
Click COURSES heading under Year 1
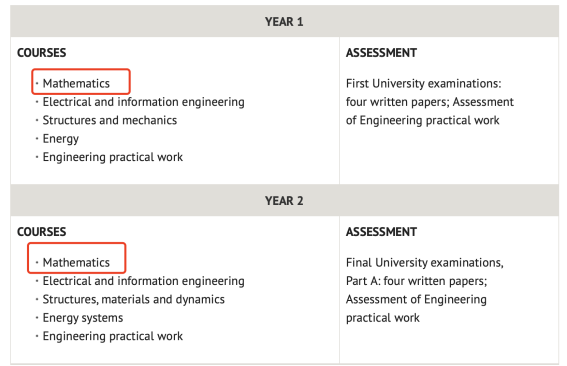click(x=42, y=53)
